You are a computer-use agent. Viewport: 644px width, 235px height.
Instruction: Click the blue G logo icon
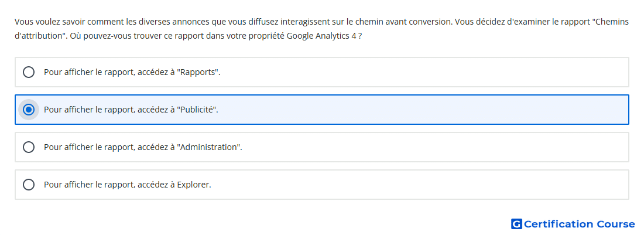tap(516, 224)
